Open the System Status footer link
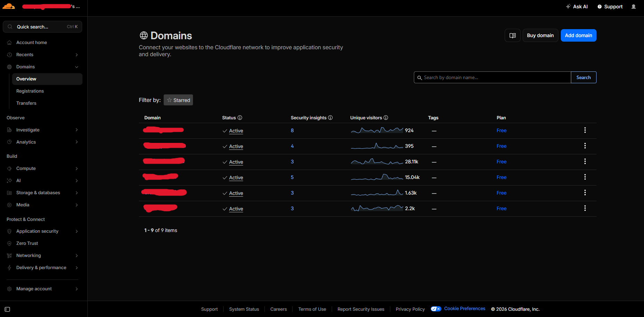 244,309
